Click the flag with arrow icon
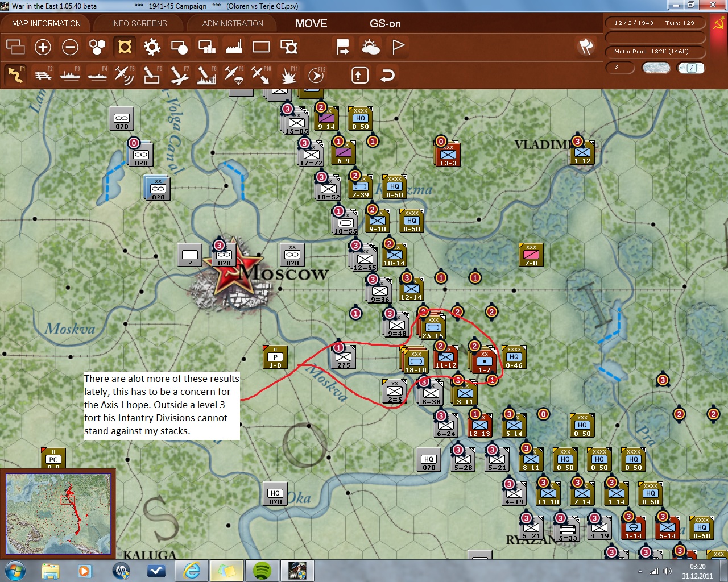 tap(343, 47)
